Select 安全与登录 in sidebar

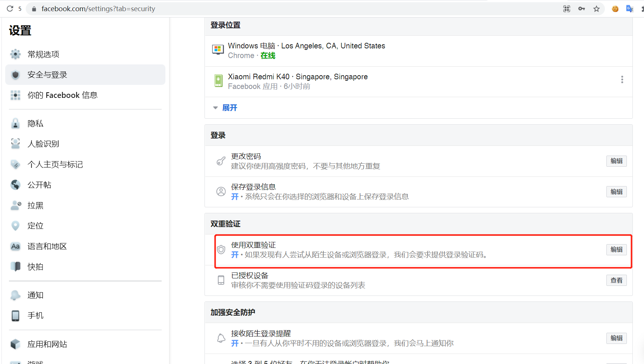[85, 75]
